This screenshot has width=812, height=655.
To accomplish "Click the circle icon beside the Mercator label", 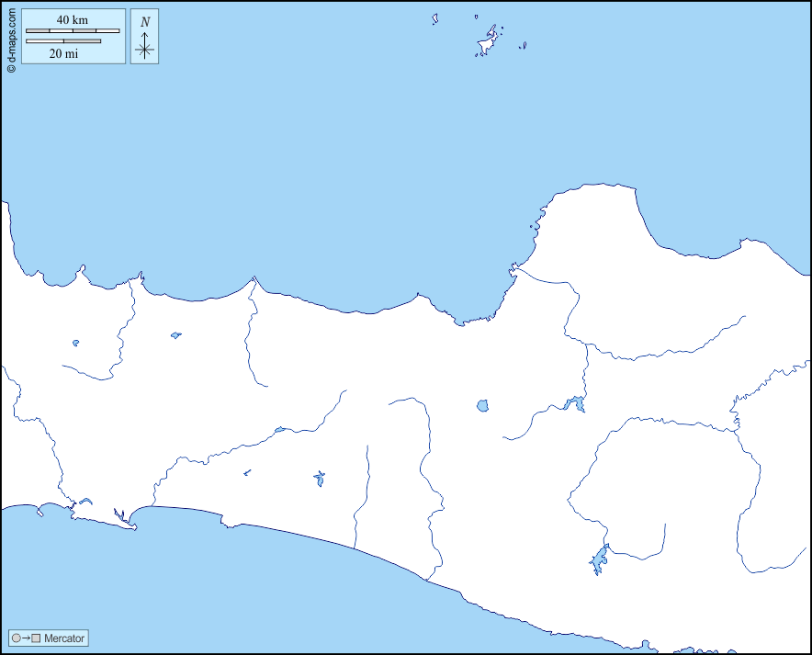I will coord(16,638).
